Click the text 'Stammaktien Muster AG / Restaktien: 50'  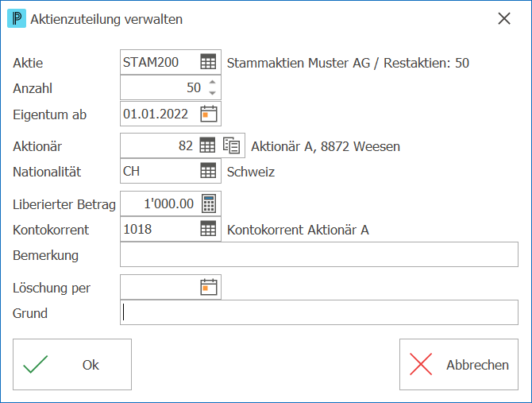[348, 63]
